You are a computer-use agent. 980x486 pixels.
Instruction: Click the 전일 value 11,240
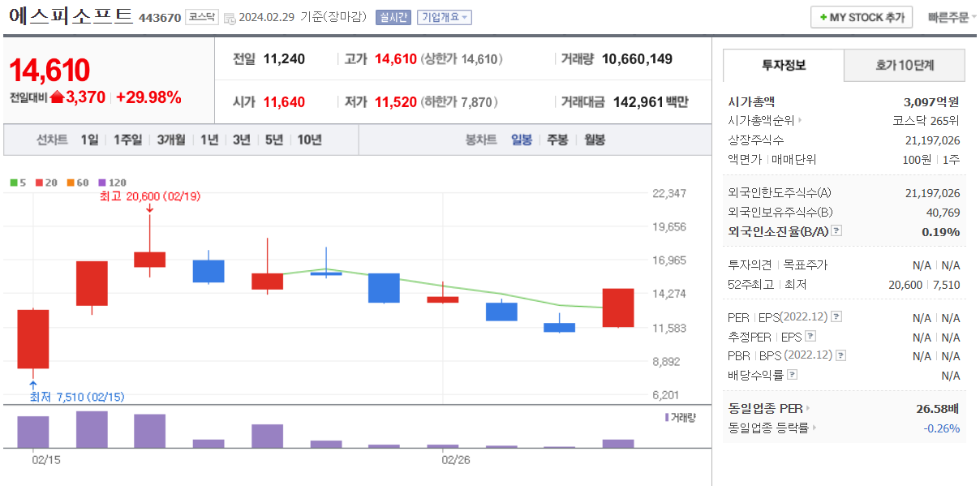click(x=284, y=58)
